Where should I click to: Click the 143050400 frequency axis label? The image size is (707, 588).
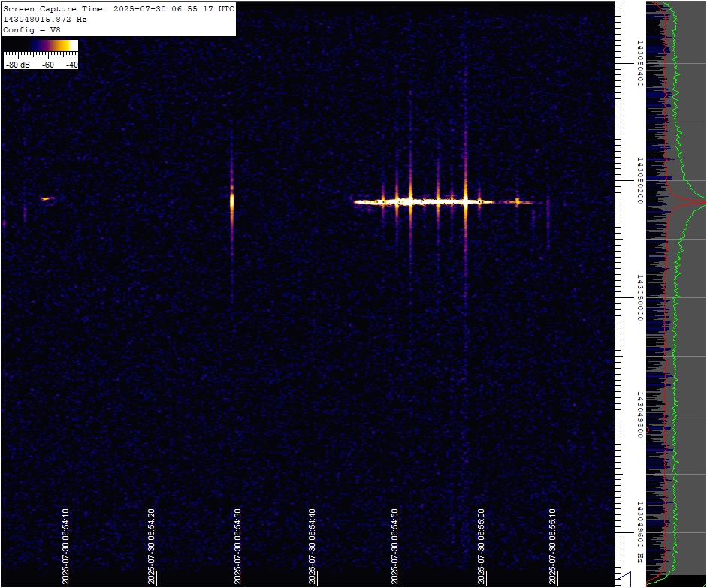639,63
